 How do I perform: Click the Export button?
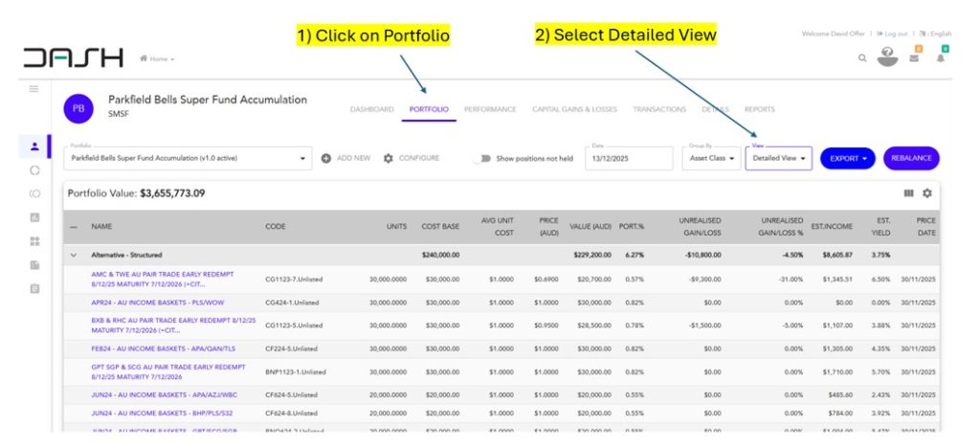[847, 158]
